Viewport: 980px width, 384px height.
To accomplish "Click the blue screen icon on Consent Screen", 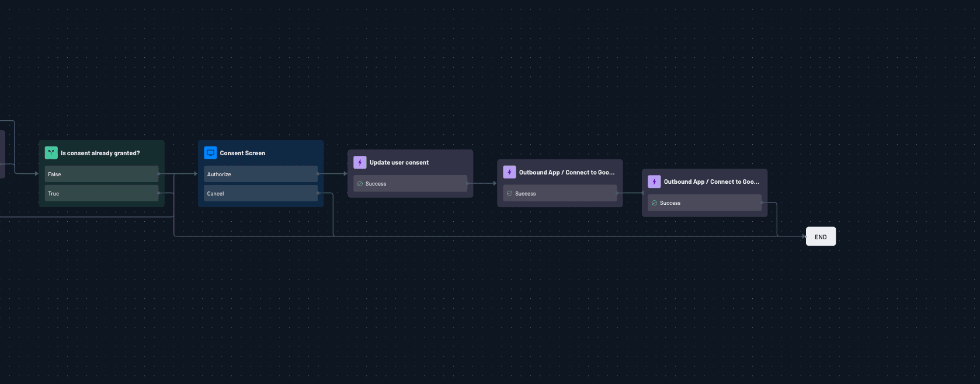I will point(210,153).
